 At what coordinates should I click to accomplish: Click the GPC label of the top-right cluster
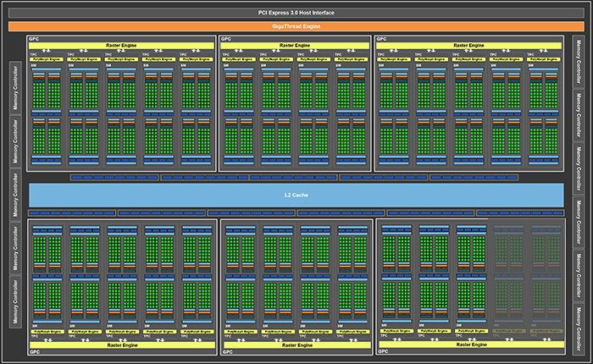point(381,39)
